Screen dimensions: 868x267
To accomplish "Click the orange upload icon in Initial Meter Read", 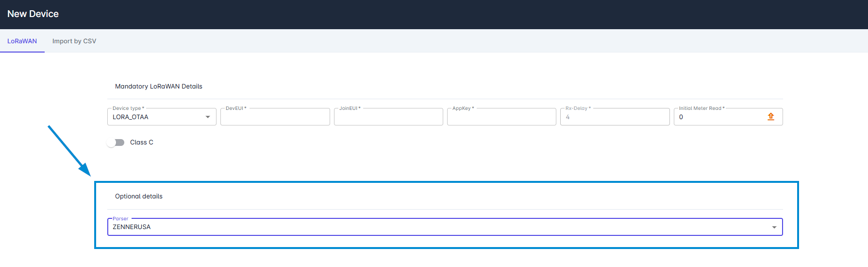I will tap(770, 117).
